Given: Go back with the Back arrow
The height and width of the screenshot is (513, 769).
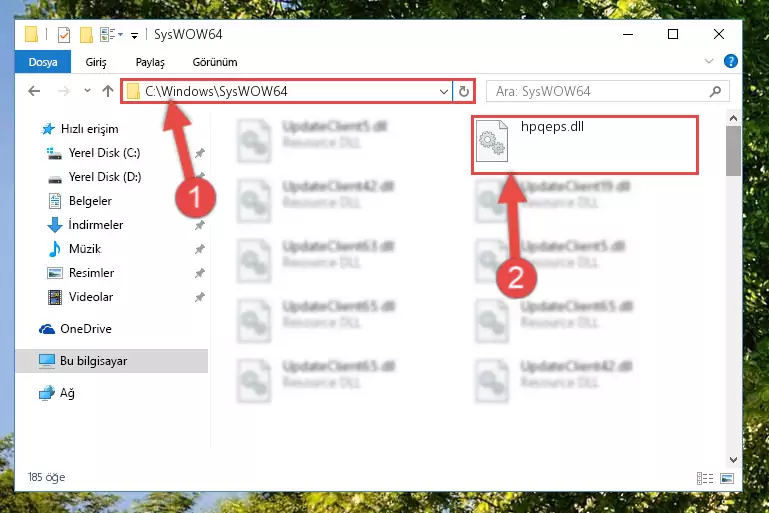Looking at the screenshot, I should 34,91.
